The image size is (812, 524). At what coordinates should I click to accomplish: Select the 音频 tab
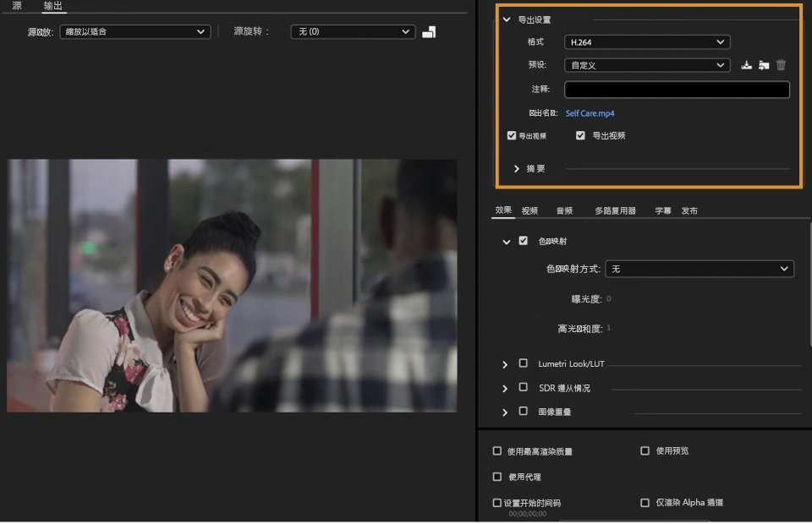pos(564,210)
